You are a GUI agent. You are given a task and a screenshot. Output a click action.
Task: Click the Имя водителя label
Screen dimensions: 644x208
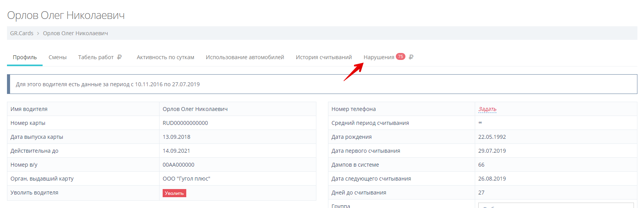pos(29,109)
